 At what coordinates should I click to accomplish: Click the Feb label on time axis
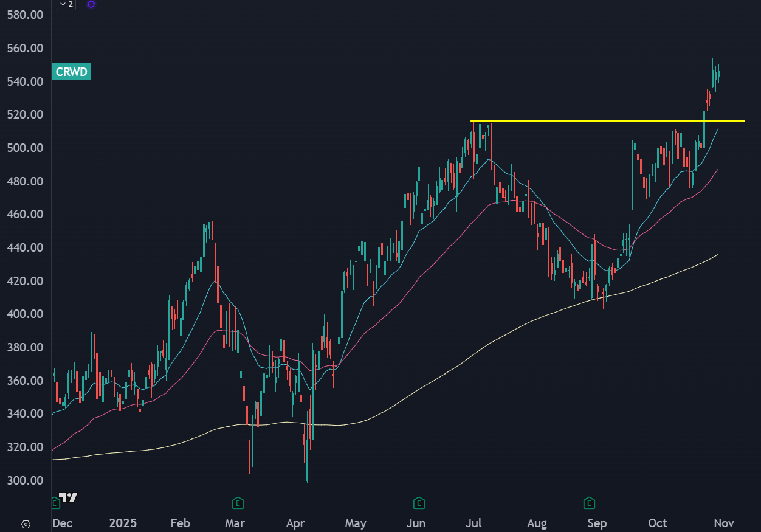pyautogui.click(x=181, y=523)
